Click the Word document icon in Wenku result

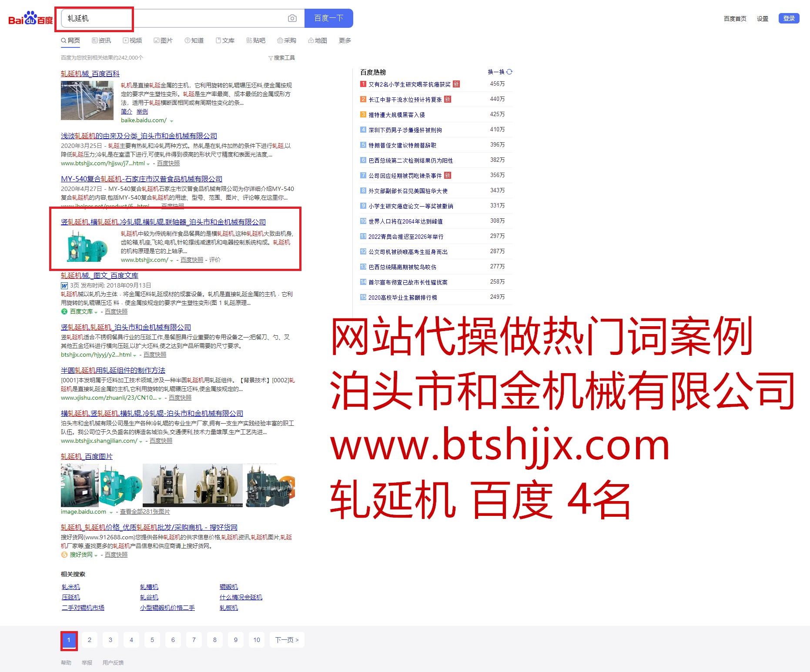(64, 286)
